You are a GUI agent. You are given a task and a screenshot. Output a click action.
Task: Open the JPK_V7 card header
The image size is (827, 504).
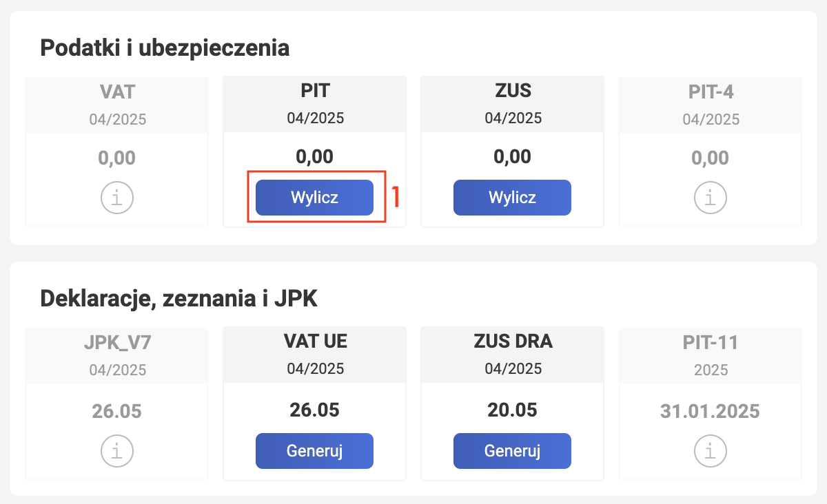(x=117, y=356)
